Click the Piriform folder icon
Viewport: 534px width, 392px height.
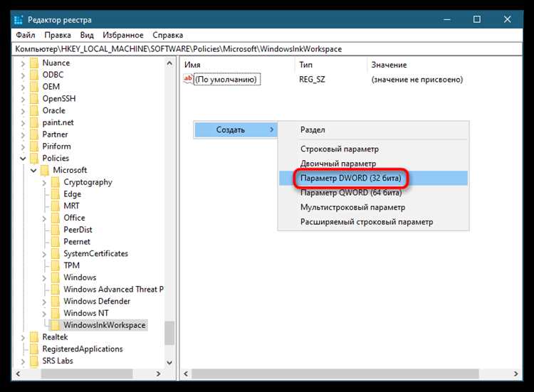click(x=34, y=147)
